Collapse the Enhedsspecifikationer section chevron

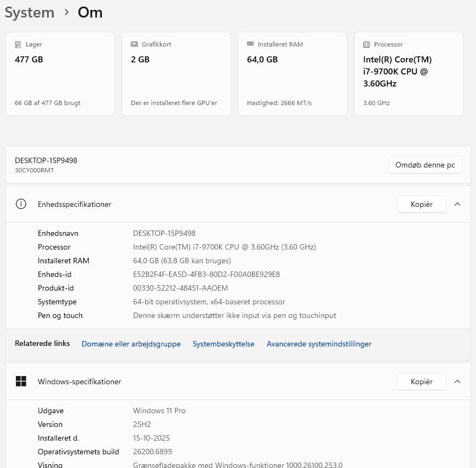pos(457,204)
